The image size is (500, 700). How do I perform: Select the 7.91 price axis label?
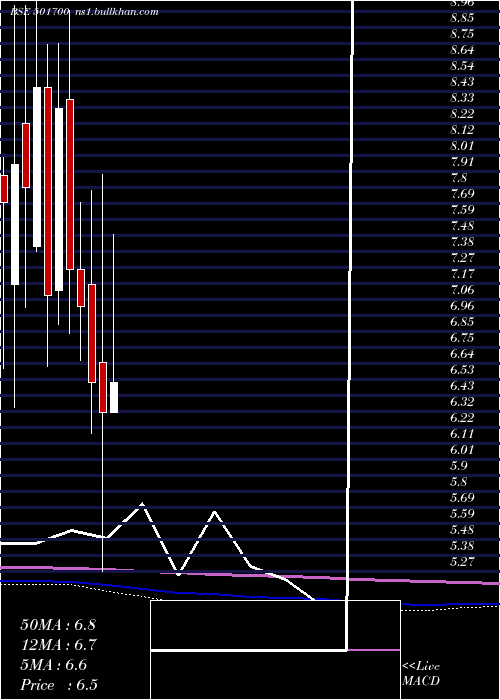(462, 162)
